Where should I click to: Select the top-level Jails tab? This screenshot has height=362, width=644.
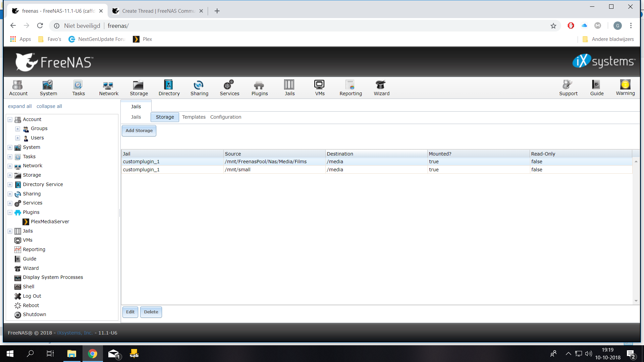click(x=136, y=106)
